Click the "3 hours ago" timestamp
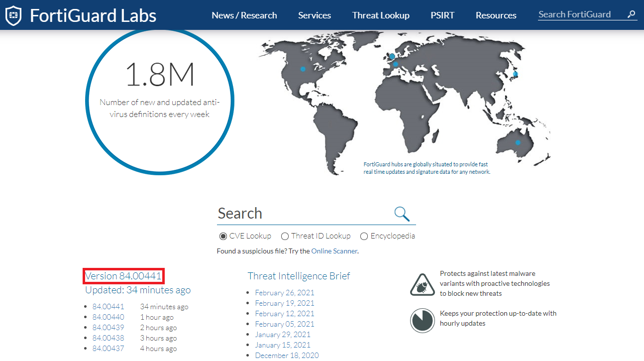This screenshot has height=361, width=644. click(158, 338)
